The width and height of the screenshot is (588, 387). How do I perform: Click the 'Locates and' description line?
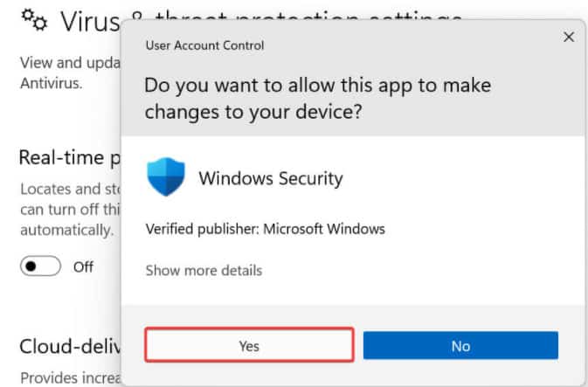click(x=67, y=188)
